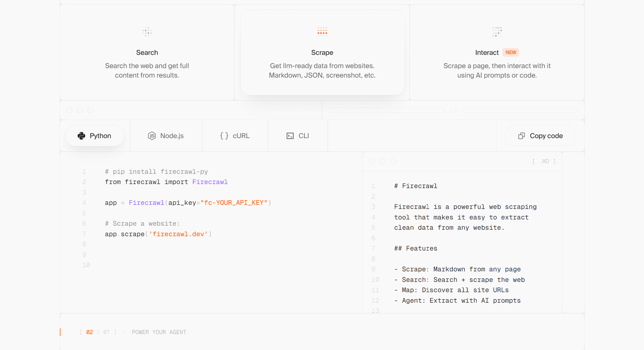The image size is (644, 350).
Task: Select the Python language tab
Action: 95,136
